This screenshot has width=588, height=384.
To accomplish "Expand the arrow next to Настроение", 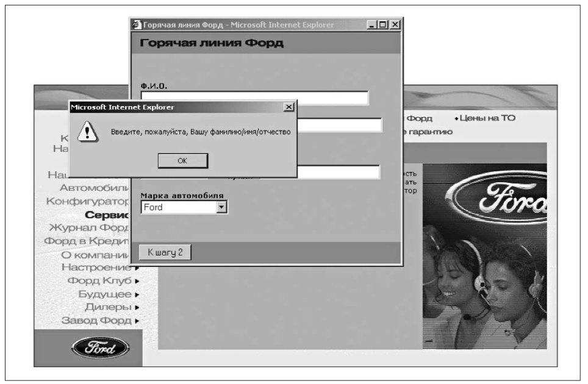I will 137,268.
